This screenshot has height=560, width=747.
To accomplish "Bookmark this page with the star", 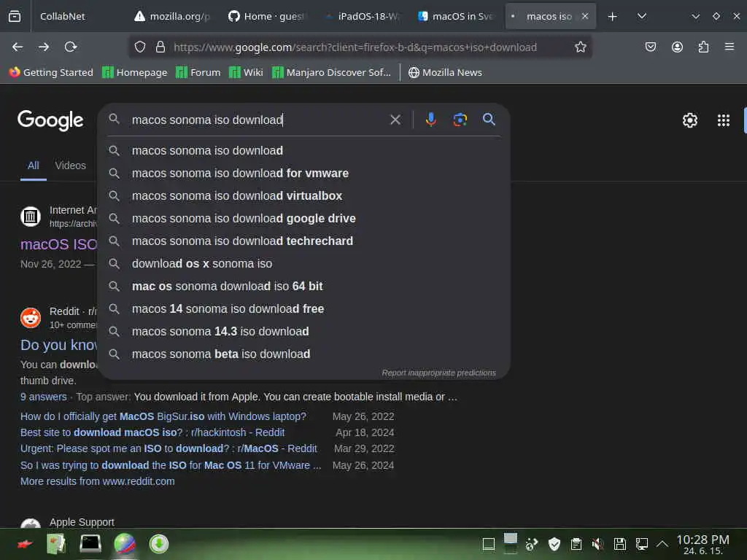I will (x=580, y=47).
